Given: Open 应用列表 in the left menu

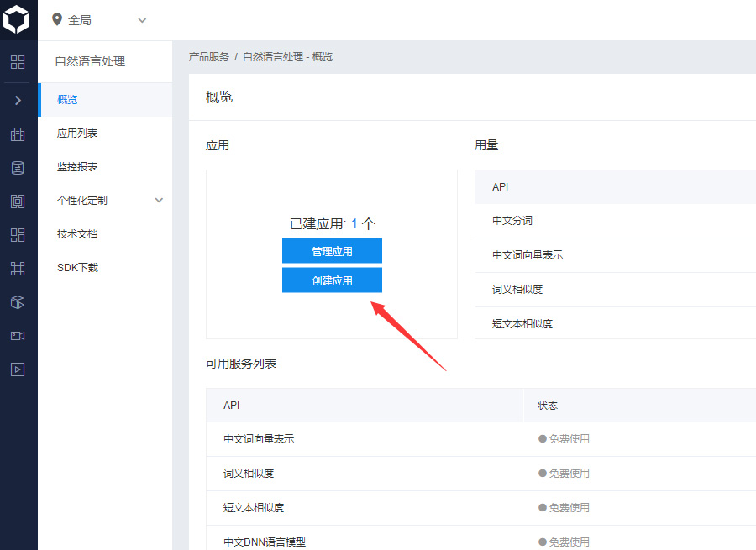Looking at the screenshot, I should tap(77, 134).
